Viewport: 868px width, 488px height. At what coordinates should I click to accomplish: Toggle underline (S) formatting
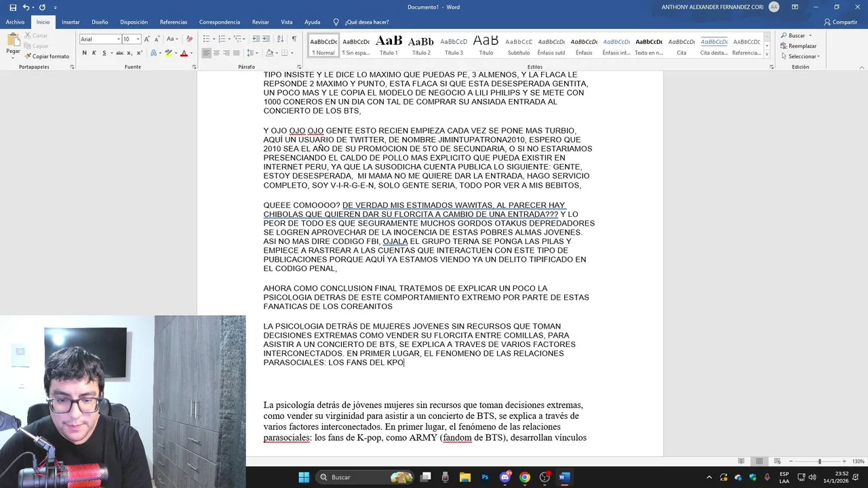[x=104, y=53]
